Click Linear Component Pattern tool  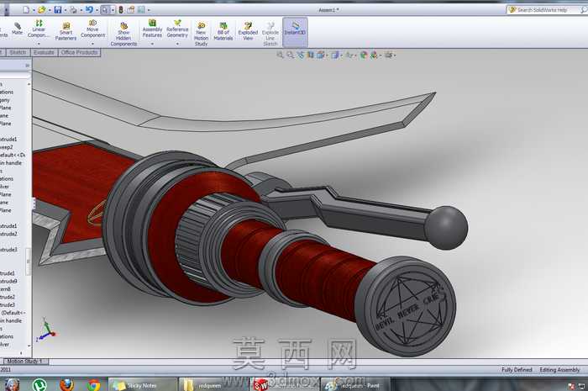(39, 29)
